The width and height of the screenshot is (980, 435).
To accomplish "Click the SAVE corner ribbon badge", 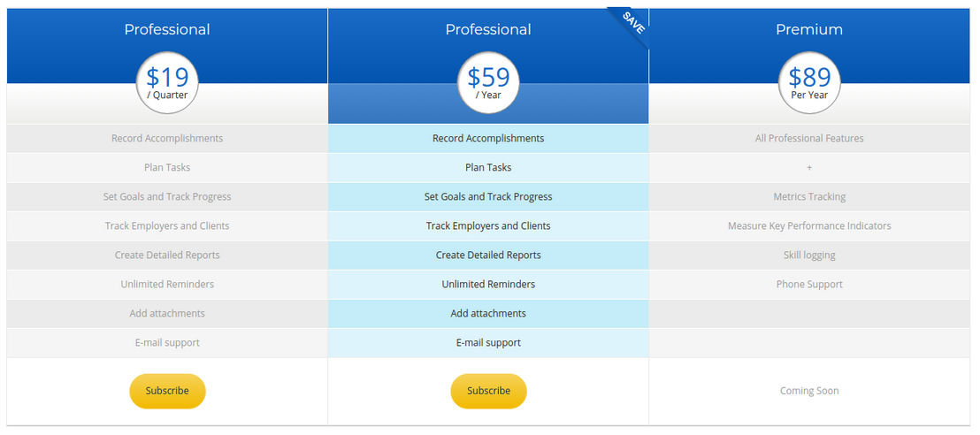I will [x=632, y=24].
